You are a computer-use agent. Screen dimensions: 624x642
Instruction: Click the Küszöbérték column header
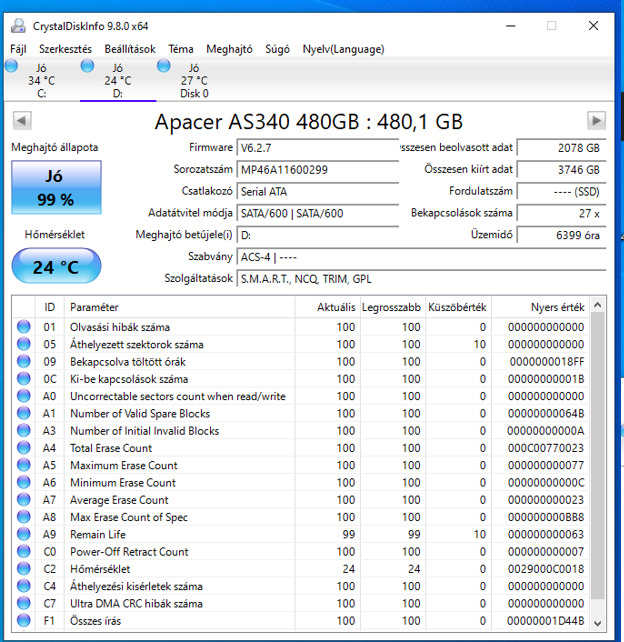(458, 307)
